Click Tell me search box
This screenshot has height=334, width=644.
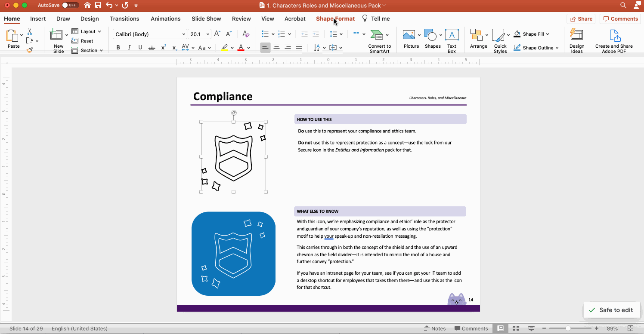coord(376,18)
